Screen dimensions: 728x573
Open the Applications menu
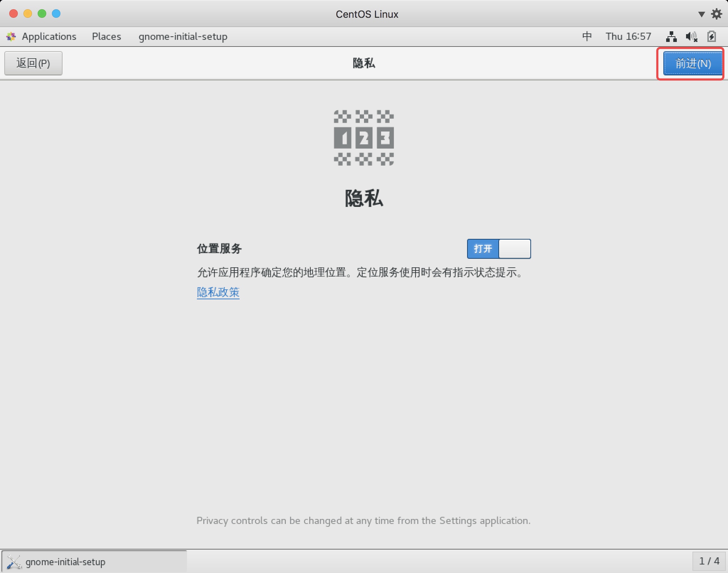point(48,36)
